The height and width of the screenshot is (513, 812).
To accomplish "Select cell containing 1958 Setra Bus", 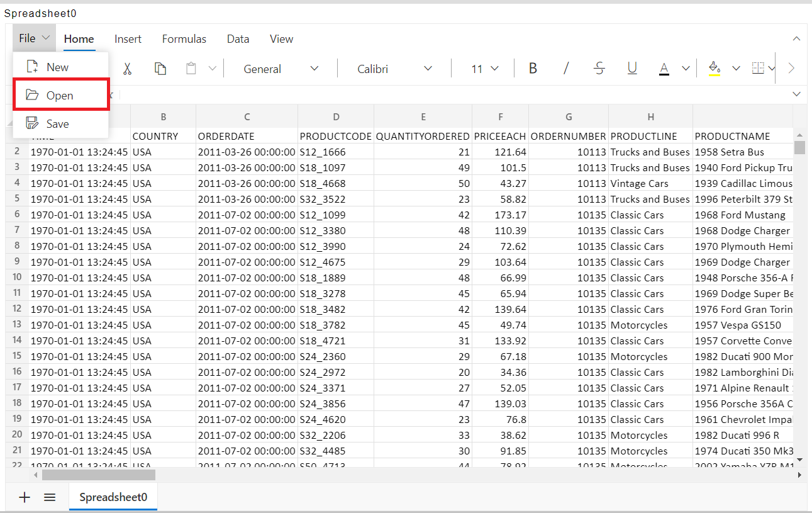I will [x=743, y=152].
